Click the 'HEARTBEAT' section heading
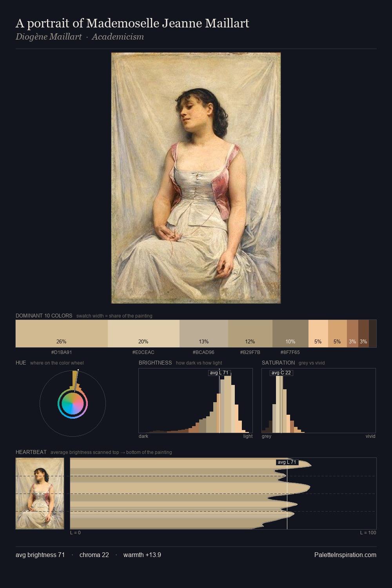Screen dimensions: 392x588 31,452
